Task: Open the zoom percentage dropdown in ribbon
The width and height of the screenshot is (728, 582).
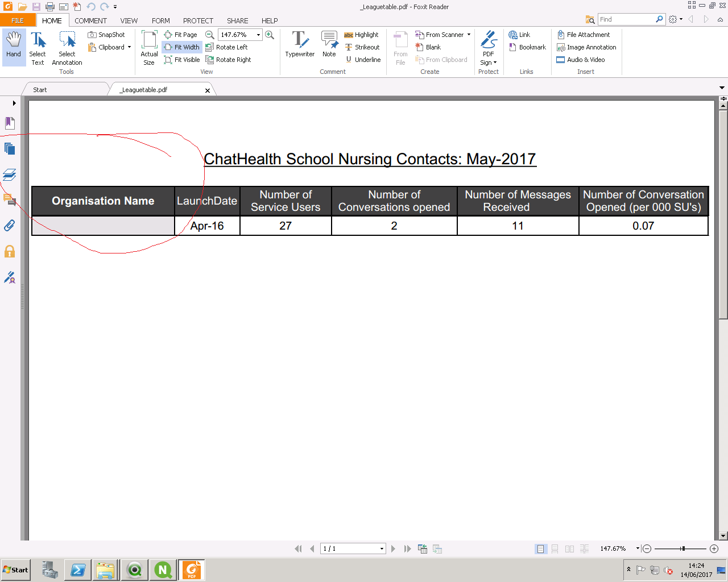Action: pyautogui.click(x=258, y=35)
